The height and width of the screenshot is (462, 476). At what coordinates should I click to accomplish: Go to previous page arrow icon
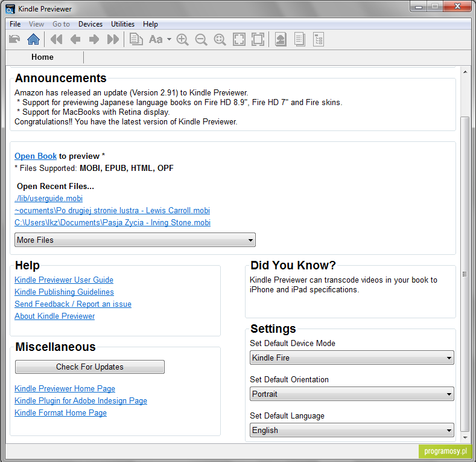(75, 39)
